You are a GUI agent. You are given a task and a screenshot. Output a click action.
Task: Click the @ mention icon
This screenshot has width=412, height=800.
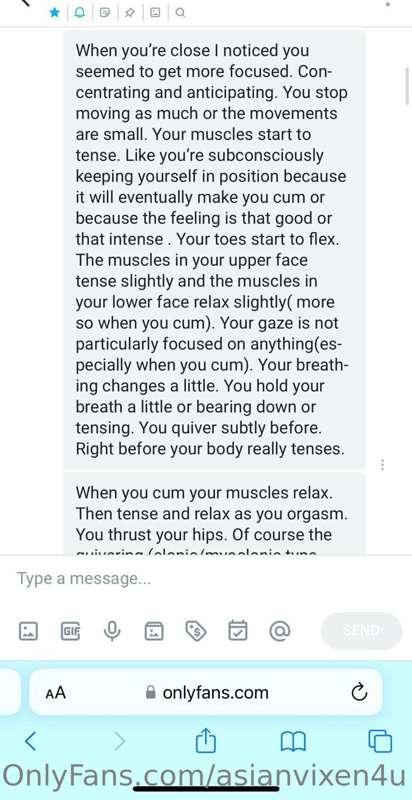[x=279, y=631]
